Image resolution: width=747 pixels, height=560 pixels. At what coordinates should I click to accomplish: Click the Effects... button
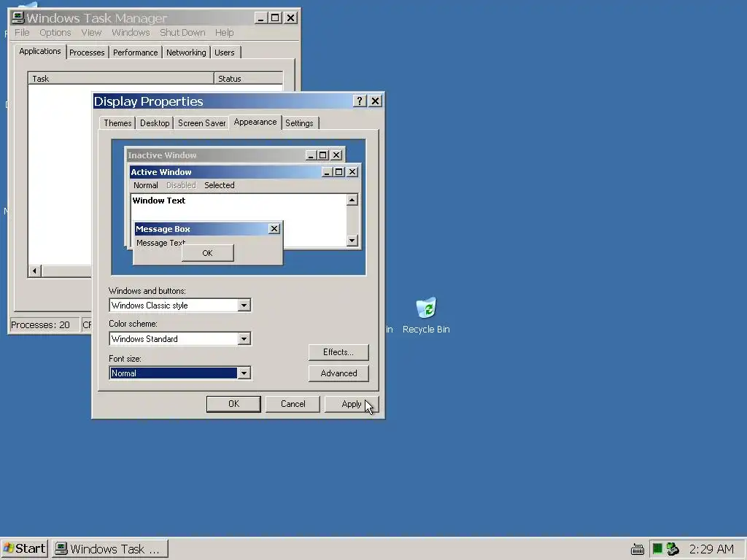tap(338, 352)
